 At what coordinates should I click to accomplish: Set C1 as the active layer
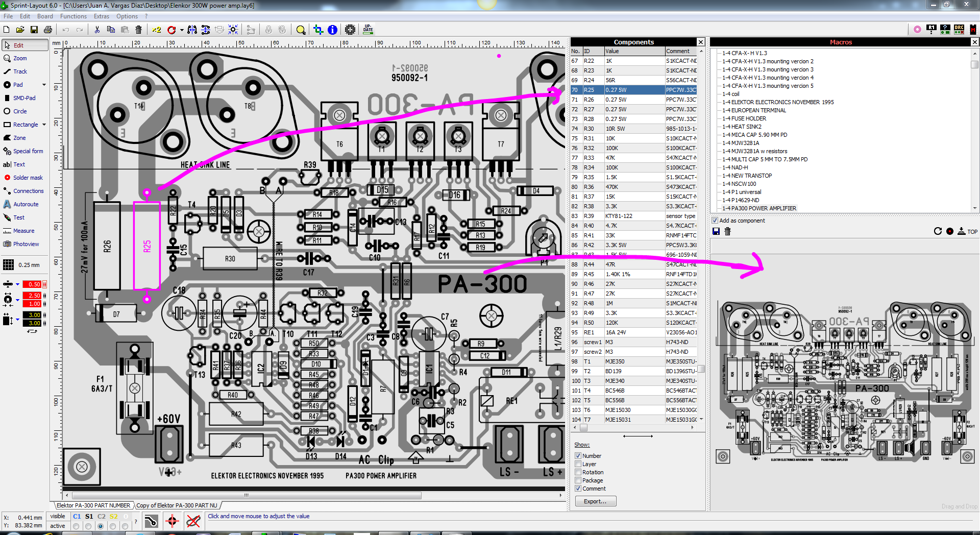(76, 526)
